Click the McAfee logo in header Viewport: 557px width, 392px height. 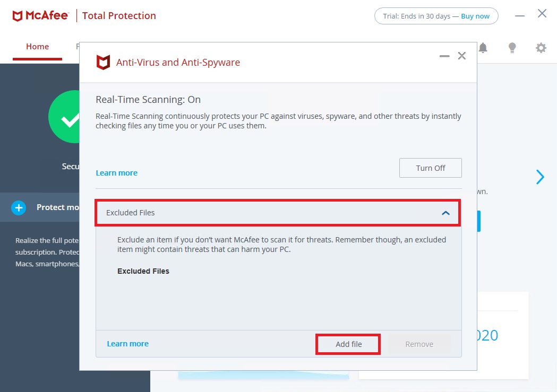(x=40, y=15)
